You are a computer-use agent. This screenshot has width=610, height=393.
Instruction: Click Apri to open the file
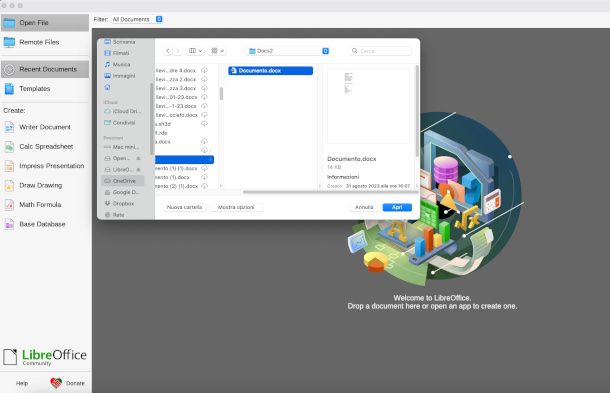[397, 207]
